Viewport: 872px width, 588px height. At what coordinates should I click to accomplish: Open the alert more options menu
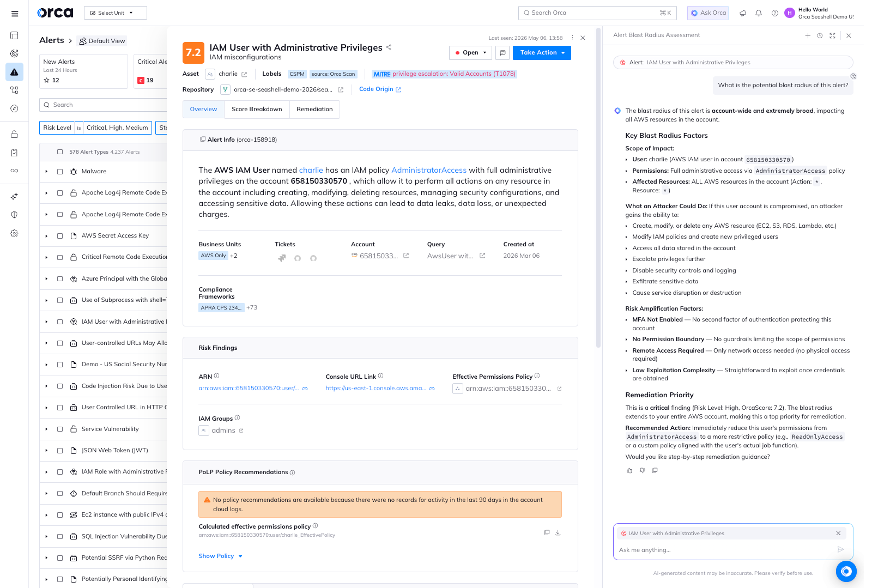tap(572, 38)
